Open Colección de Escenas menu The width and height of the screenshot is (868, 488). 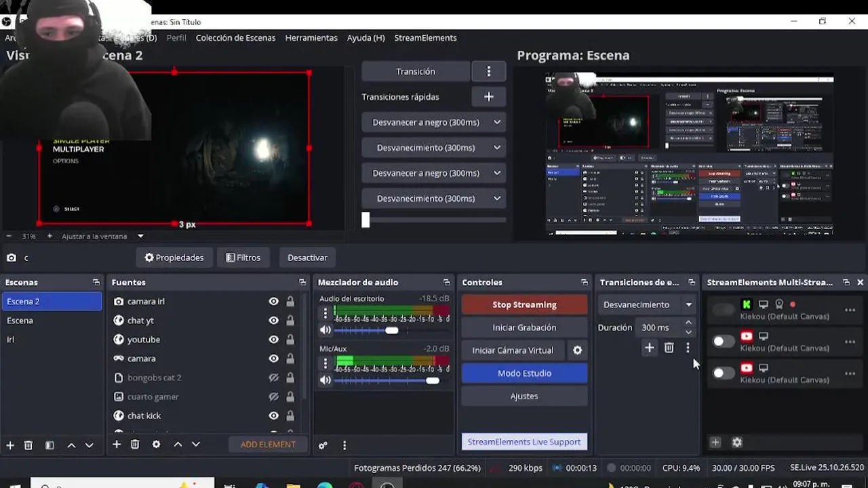tap(236, 38)
